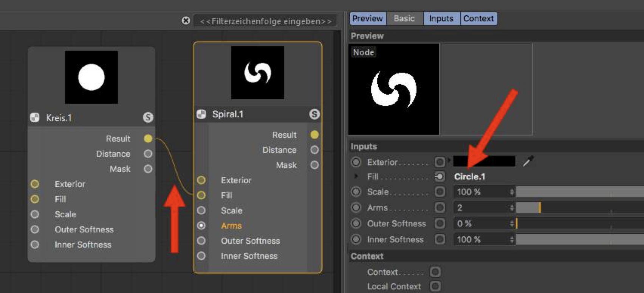Click the Circle.1 linked node label
The width and height of the screenshot is (644, 293).
tap(469, 177)
